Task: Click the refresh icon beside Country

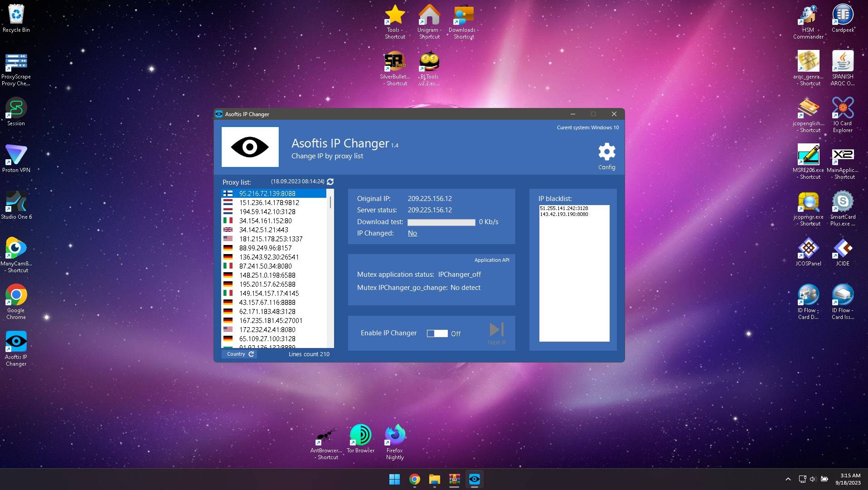Action: [x=251, y=354]
